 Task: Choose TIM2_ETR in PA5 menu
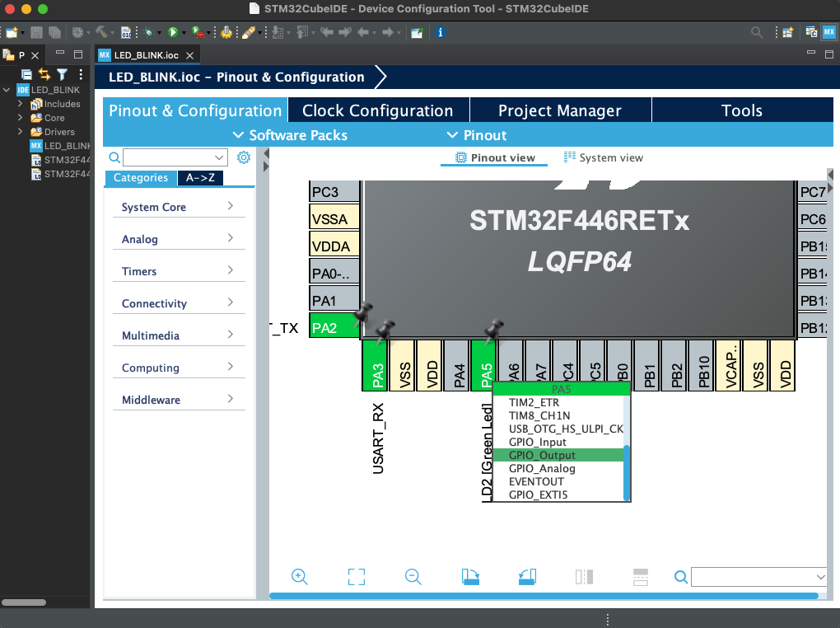point(534,402)
